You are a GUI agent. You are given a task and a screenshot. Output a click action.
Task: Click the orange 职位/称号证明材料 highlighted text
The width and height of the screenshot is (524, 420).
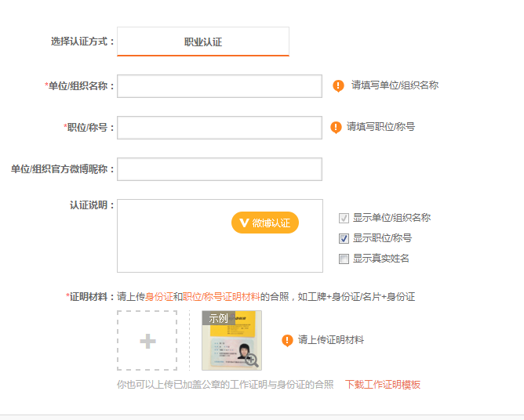pos(221,296)
